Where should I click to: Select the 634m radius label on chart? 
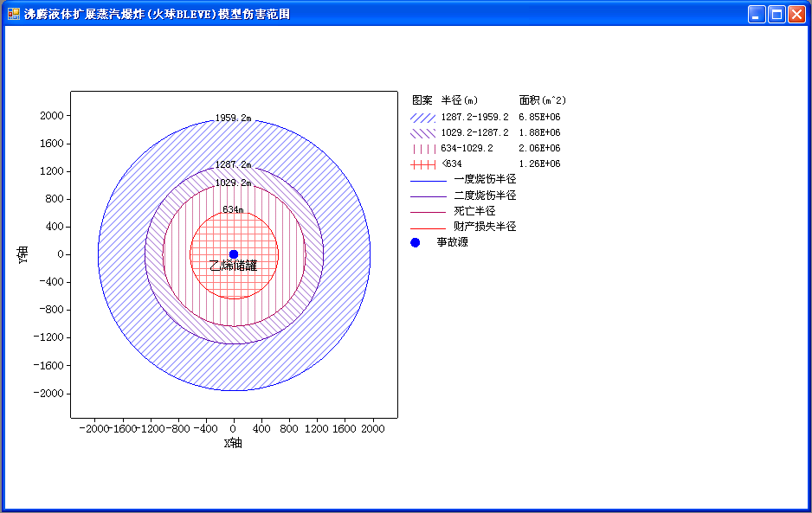tap(233, 209)
